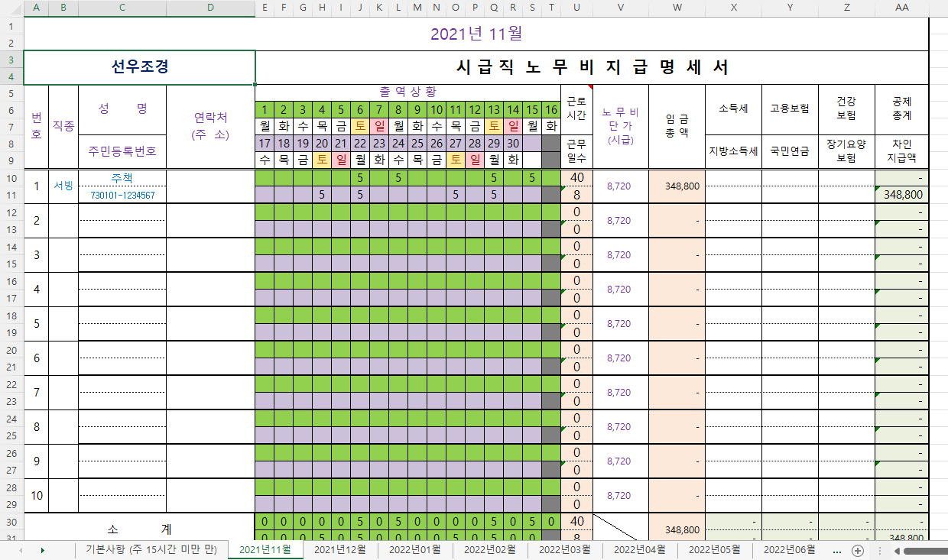Switch to the 2021년12월 sheet tab

[x=340, y=550]
